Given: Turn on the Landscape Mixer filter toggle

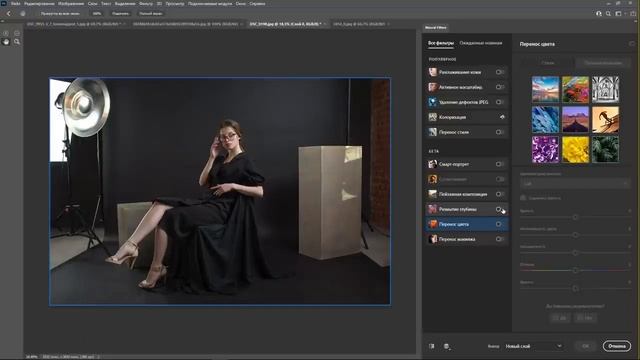Looking at the screenshot, I should click(x=500, y=194).
